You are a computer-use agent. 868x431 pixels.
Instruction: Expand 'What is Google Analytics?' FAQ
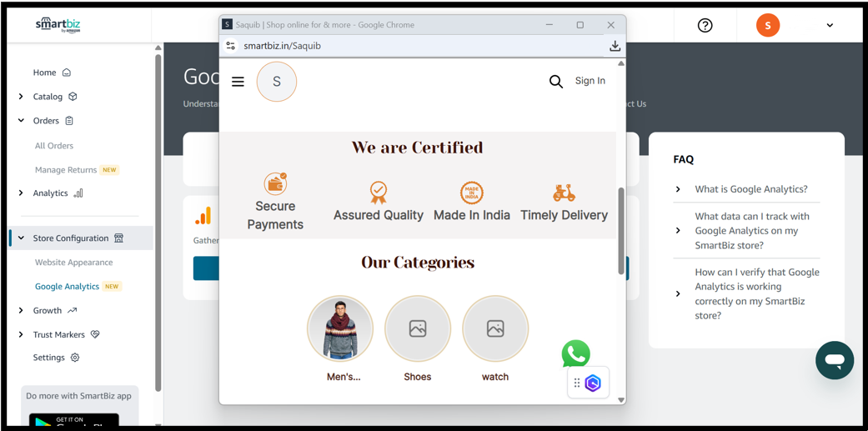[678, 189]
